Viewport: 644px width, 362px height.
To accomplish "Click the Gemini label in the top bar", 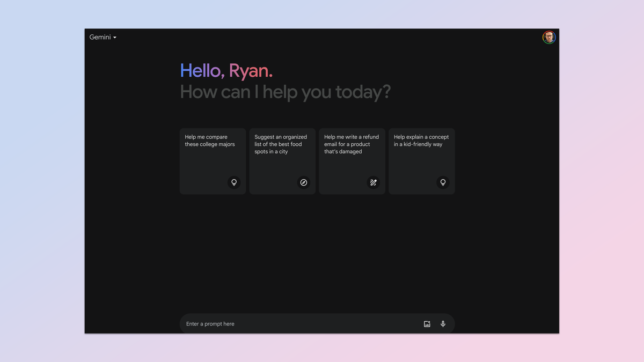I will 100,37.
